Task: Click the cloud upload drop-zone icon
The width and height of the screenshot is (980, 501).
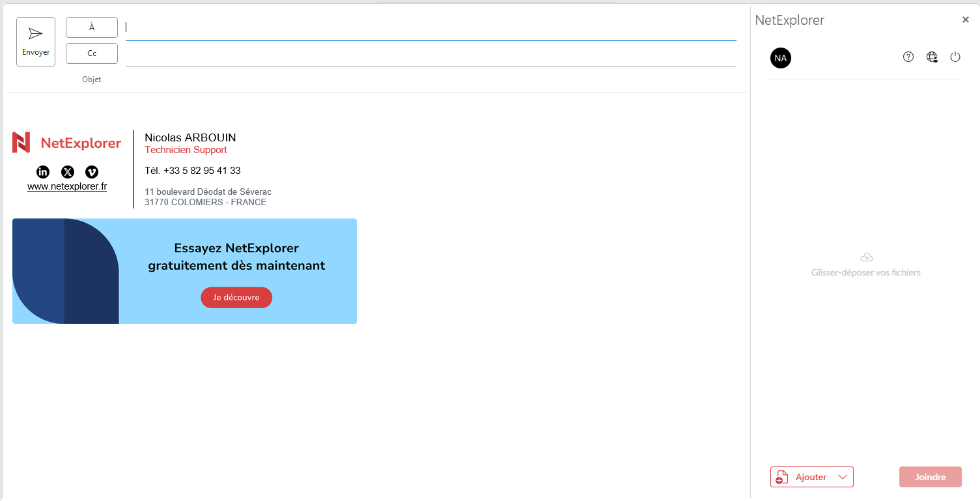Action: coord(866,258)
